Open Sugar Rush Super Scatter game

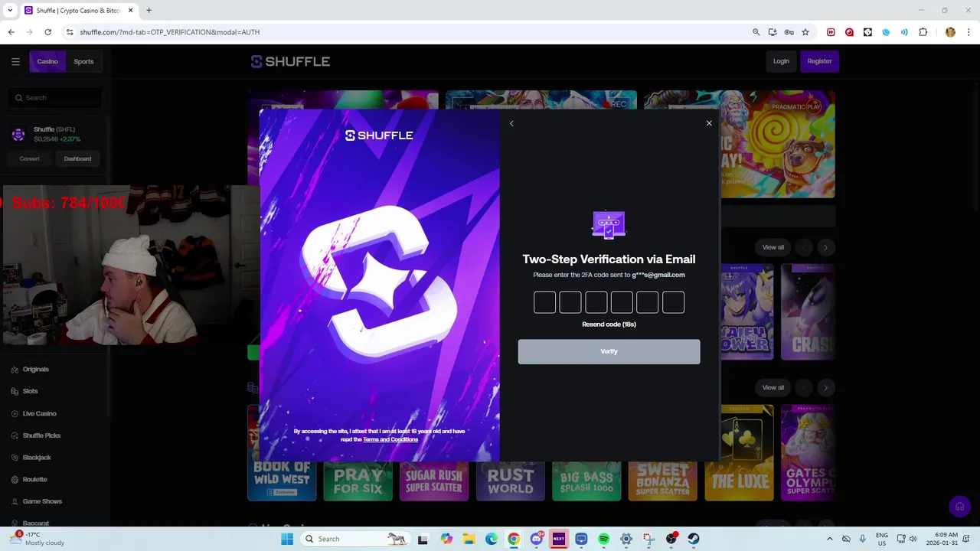click(434, 481)
